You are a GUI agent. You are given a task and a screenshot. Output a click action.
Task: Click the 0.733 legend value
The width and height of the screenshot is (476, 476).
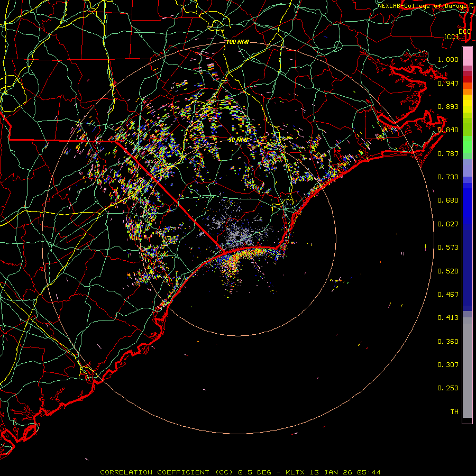[x=448, y=177]
